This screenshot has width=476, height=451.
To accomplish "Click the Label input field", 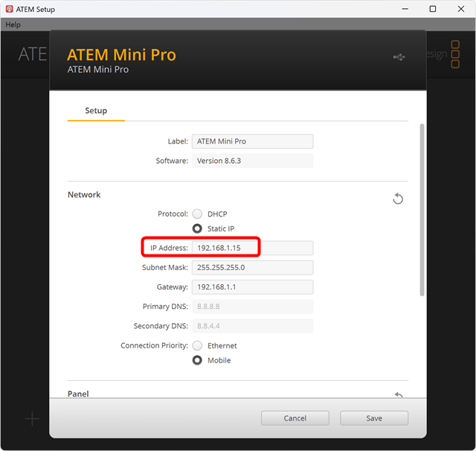I will (253, 141).
